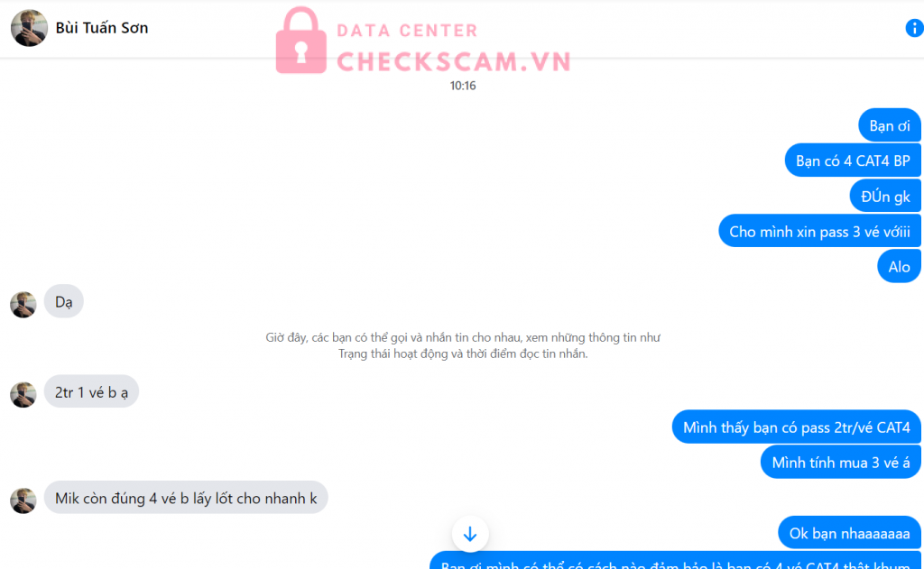Viewport: 924px width, 569px height.
Task: Click the "Alo" message bubble
Action: click(899, 266)
